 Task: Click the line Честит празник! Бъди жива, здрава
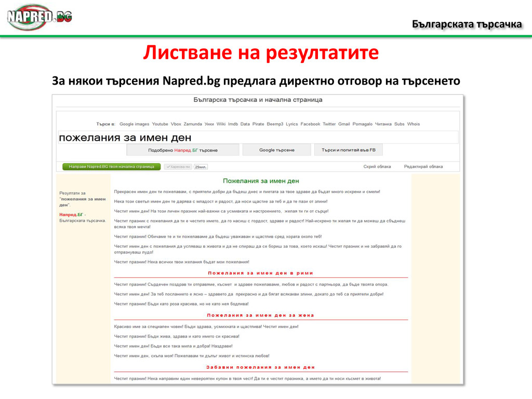(177, 337)
